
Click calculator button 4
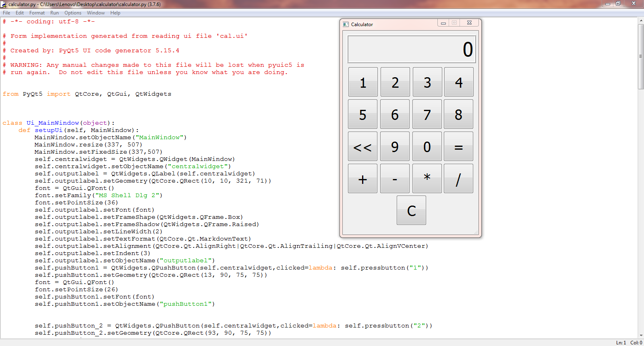pos(459,82)
